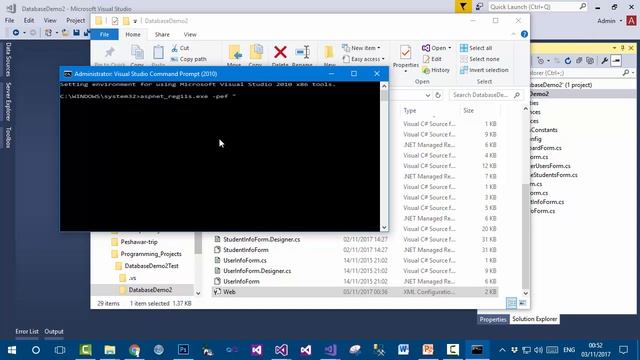The height and width of the screenshot is (360, 640).
Task: Open the Toolbox side tab
Action: pos(7,137)
